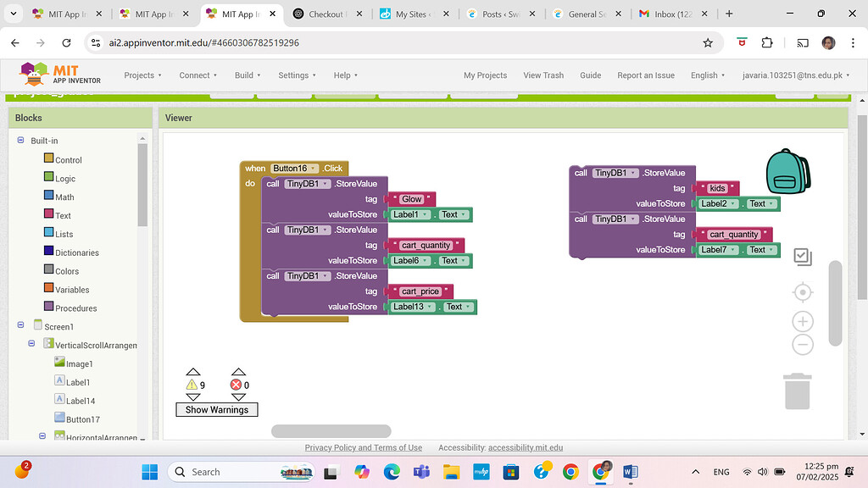
Task: Zoom in with the plus icon
Action: click(x=802, y=321)
